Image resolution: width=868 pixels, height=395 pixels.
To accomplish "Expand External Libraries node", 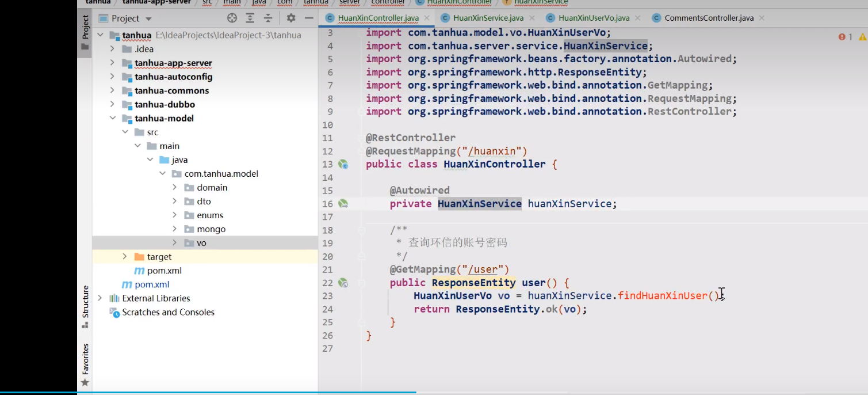I will coord(101,298).
